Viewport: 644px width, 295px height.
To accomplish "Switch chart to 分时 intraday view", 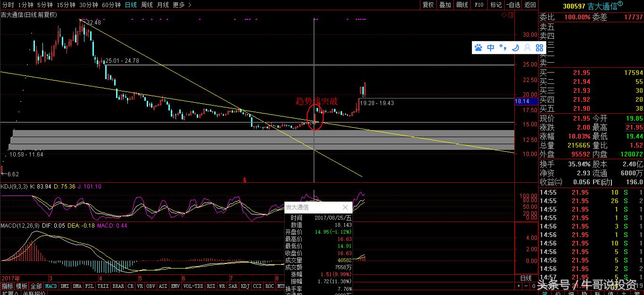I will tap(8, 5).
